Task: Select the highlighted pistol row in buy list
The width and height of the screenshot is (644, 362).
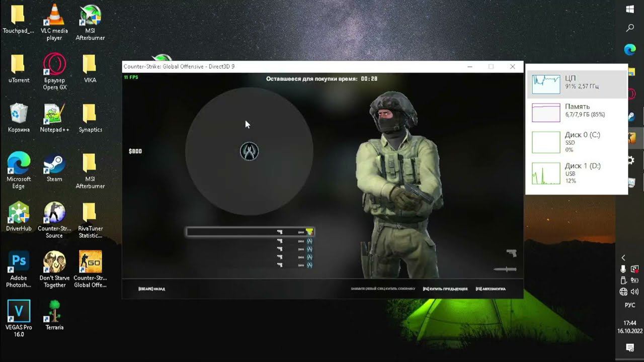Action: click(x=250, y=232)
